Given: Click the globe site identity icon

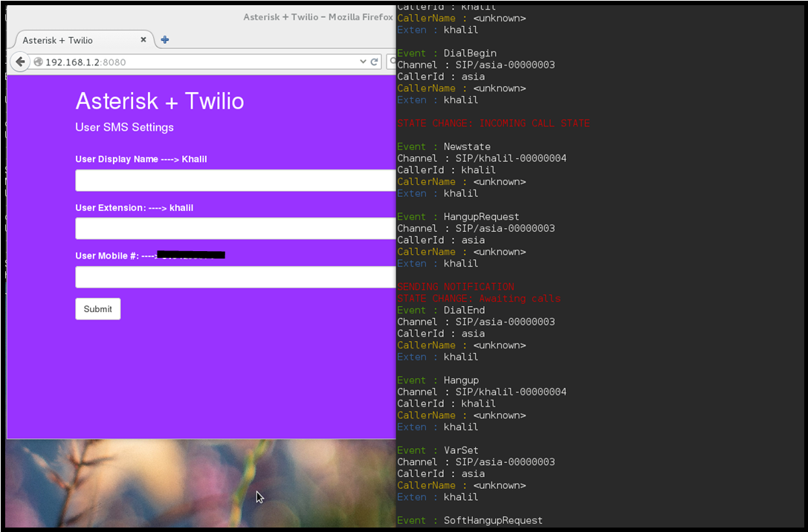Looking at the screenshot, I should (x=38, y=62).
